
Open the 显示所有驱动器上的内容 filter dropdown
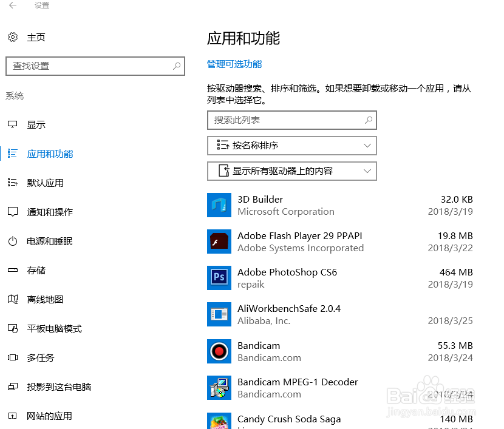pyautogui.click(x=292, y=171)
